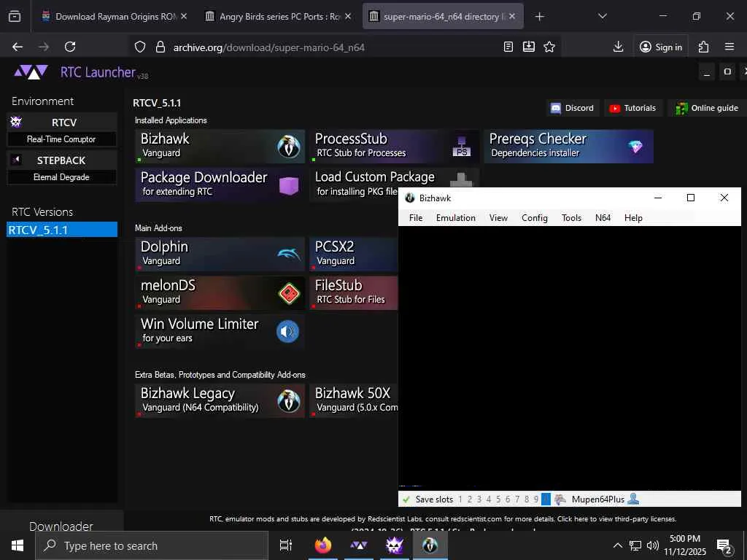Select the RTCV_5.1.1 version entry

tap(62, 230)
